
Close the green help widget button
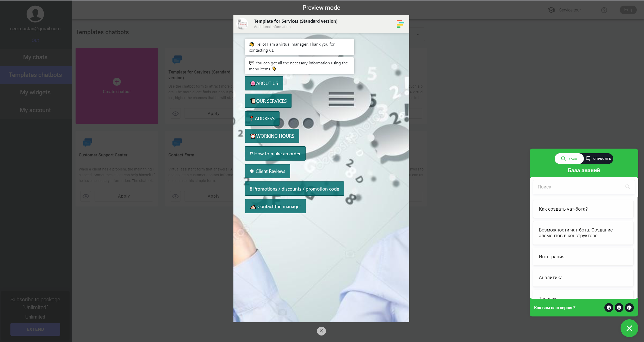(629, 328)
